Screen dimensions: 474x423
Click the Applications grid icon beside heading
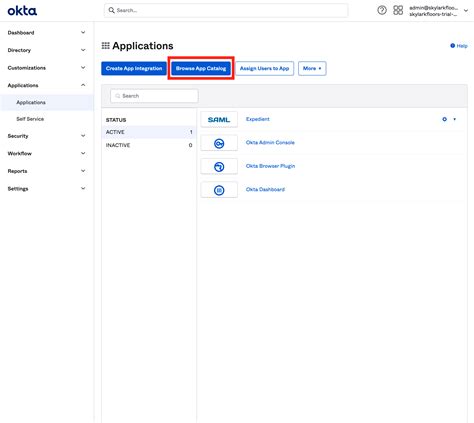point(106,46)
